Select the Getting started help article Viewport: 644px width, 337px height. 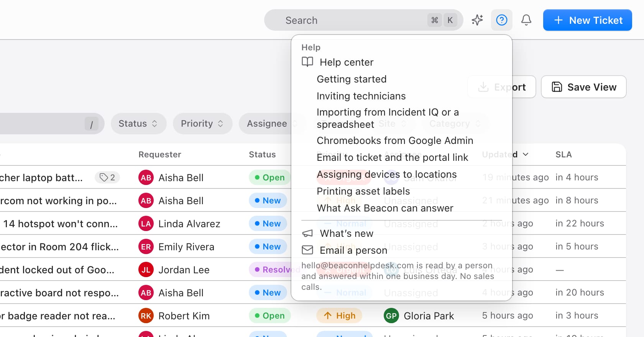pyautogui.click(x=352, y=79)
